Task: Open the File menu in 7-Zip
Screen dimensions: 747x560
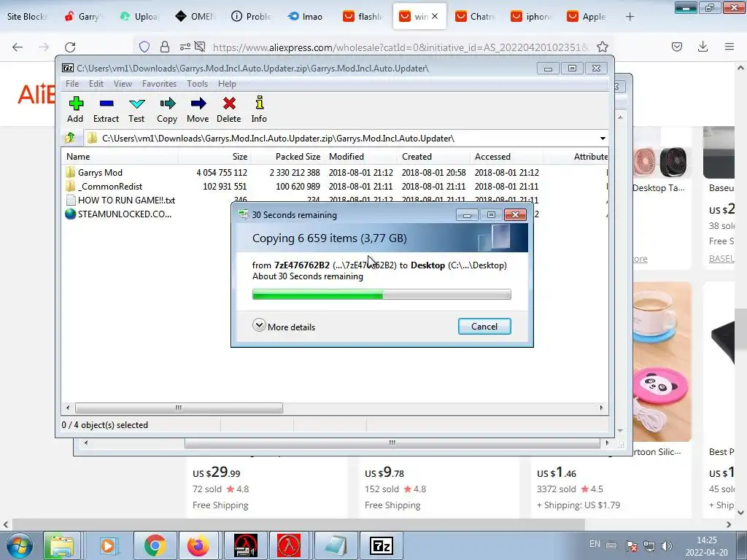Action: [72, 84]
